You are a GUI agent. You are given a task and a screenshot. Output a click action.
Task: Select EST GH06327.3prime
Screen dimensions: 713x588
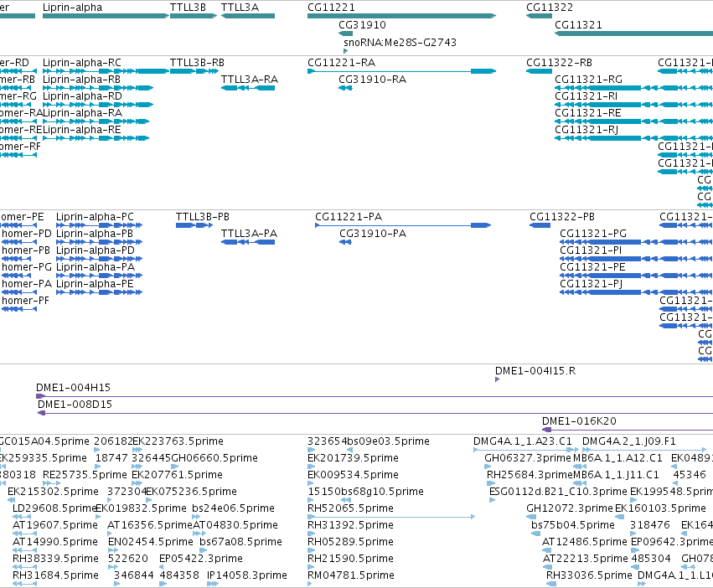click(x=528, y=458)
